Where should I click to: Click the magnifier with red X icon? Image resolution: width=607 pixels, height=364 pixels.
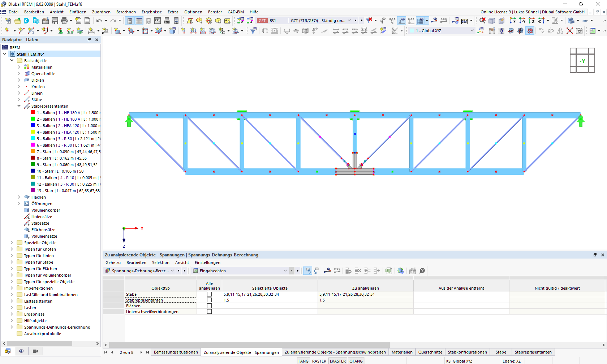(x=482, y=21)
